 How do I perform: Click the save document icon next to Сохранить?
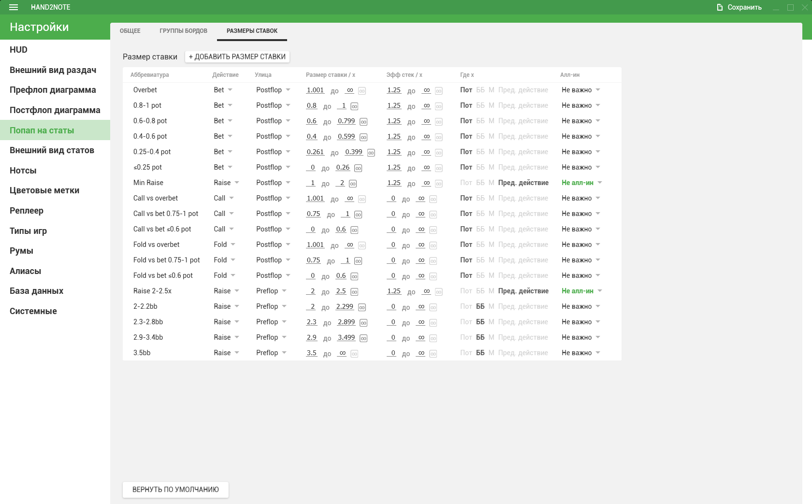(720, 7)
